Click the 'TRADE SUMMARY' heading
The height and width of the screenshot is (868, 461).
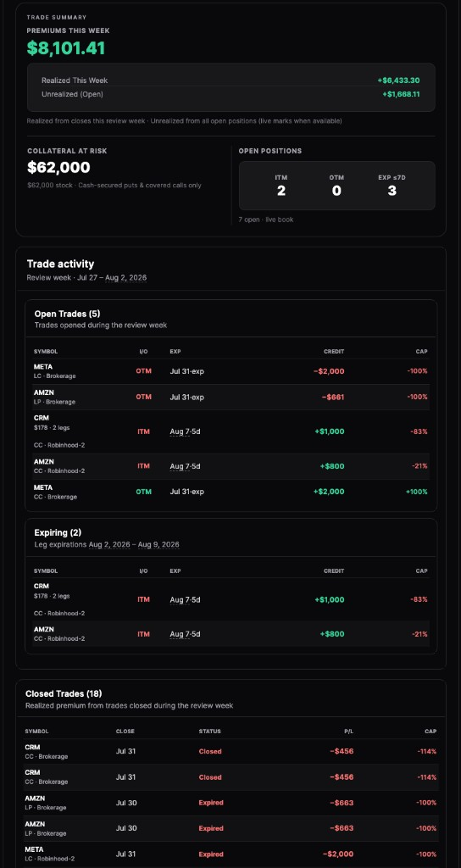pyautogui.click(x=57, y=18)
